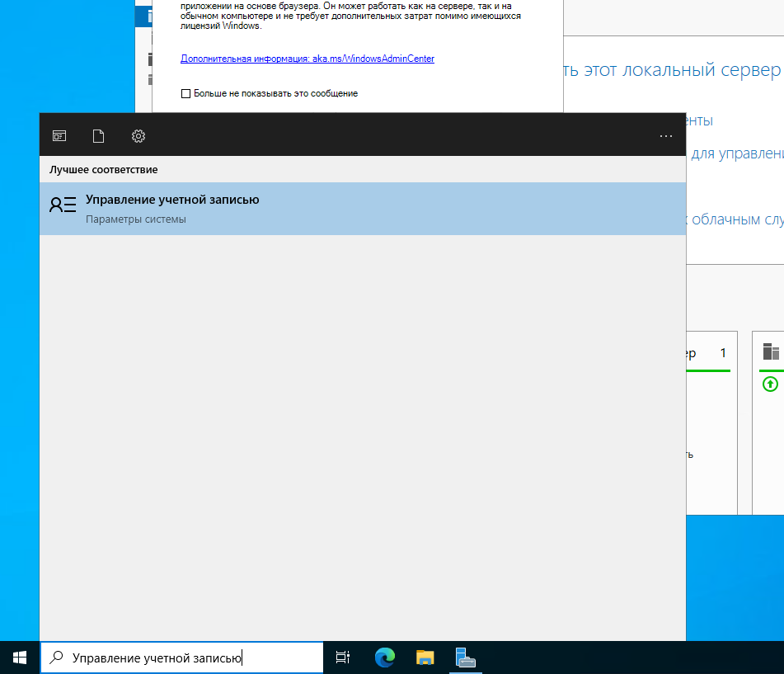Open the aka.ms/WindowsAdminCenter link
This screenshot has width=784, height=674.
point(307,59)
